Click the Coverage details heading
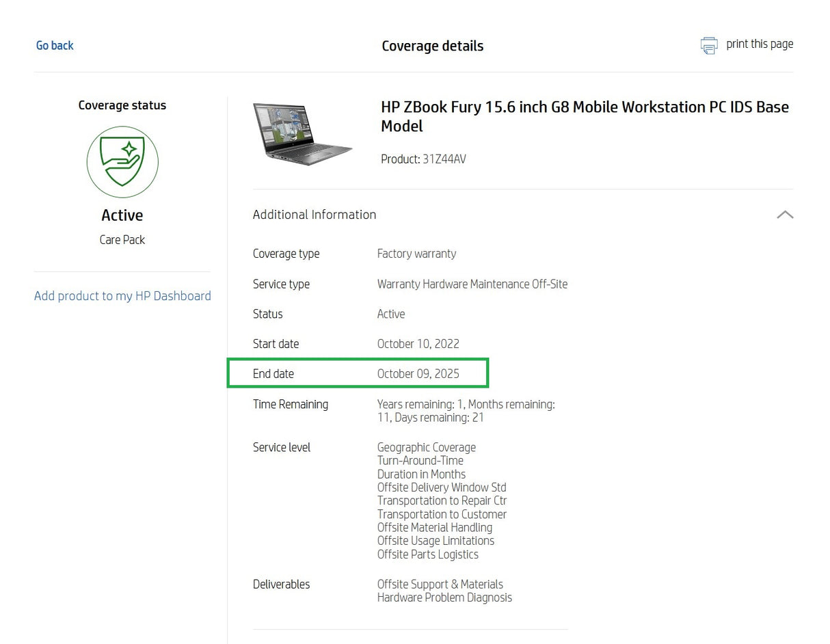The image size is (830, 644). click(433, 46)
